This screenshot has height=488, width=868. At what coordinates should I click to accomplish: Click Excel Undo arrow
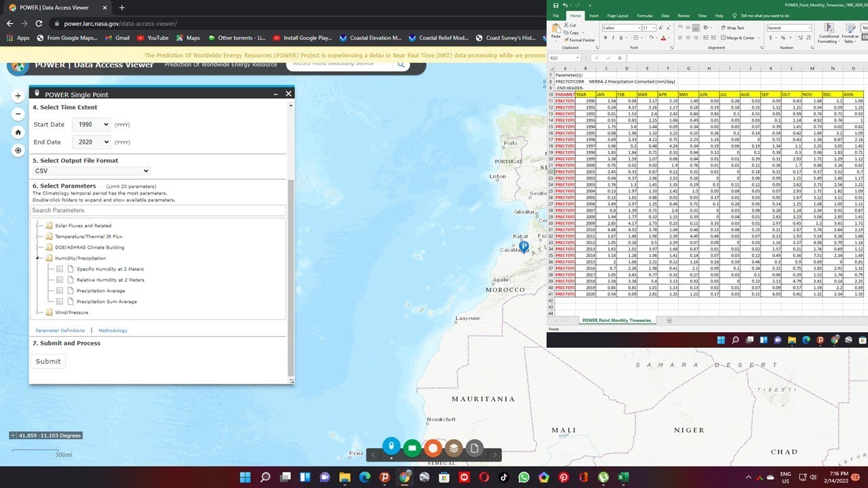565,5
